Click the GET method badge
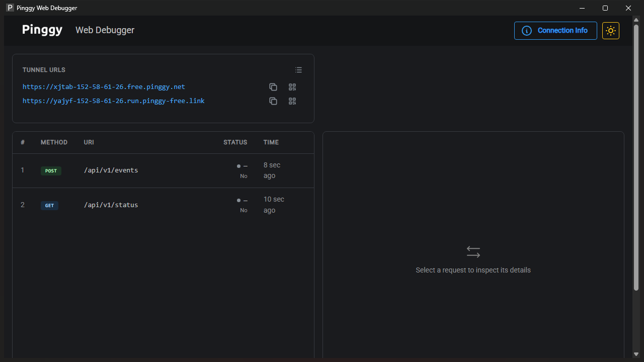The image size is (644, 362). pos(49,206)
